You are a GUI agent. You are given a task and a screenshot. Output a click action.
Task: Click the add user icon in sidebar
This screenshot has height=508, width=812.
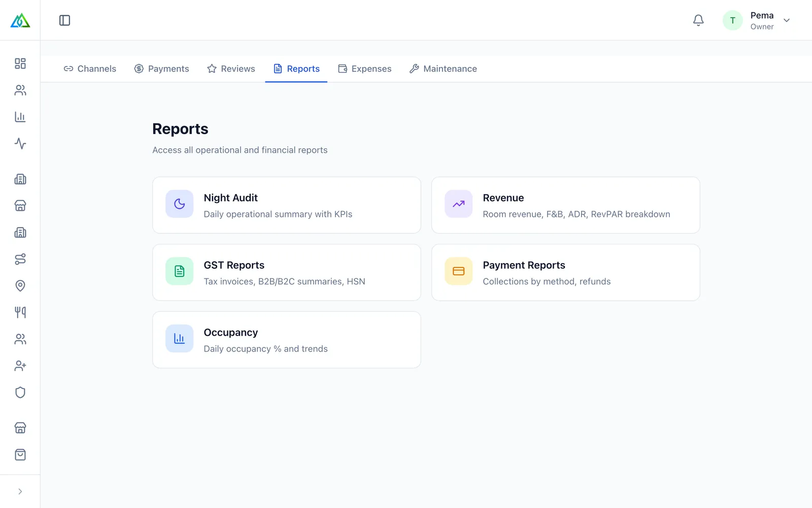[x=20, y=366]
